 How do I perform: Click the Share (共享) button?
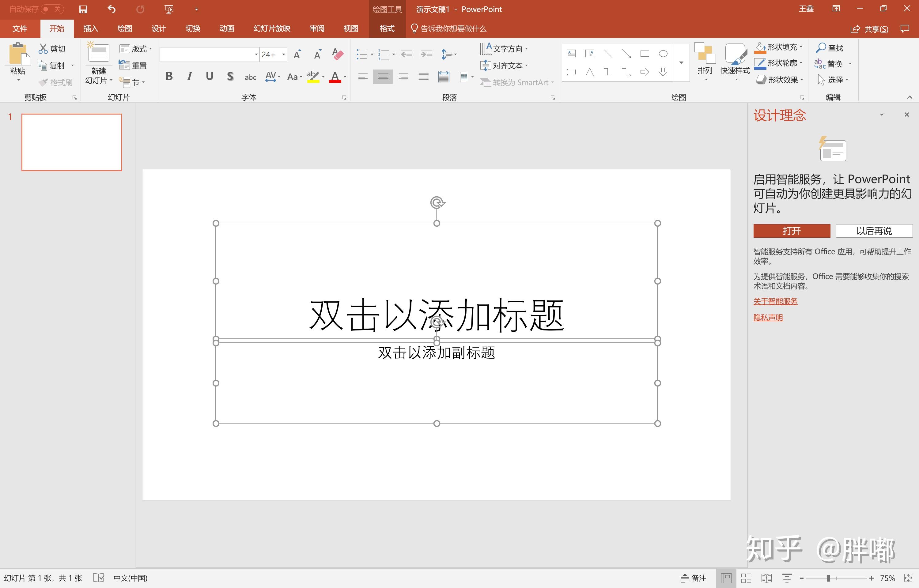pos(869,29)
